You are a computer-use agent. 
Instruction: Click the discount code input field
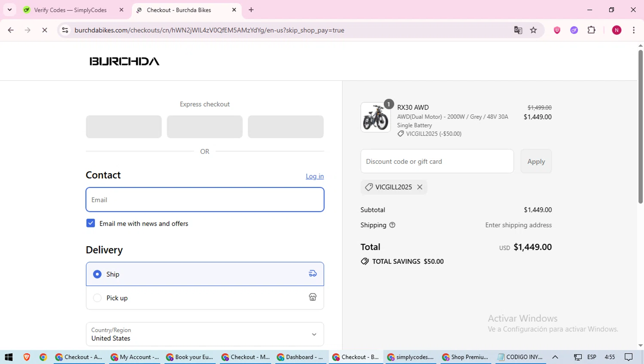[x=437, y=161]
